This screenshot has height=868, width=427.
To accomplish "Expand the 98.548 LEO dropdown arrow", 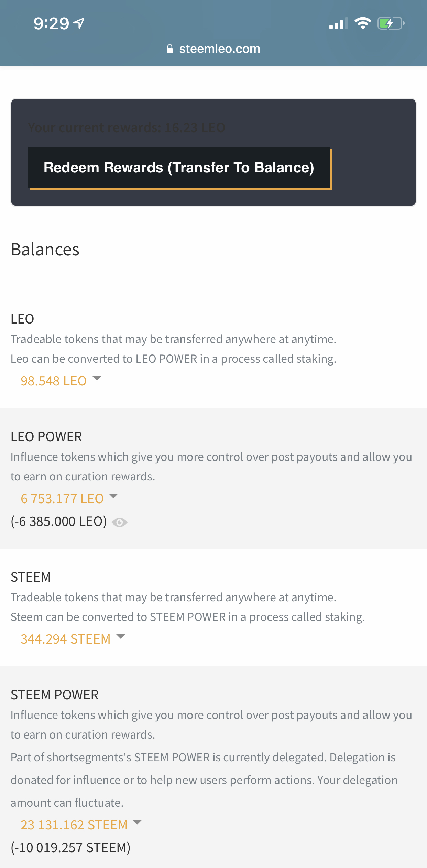I will click(x=97, y=378).
